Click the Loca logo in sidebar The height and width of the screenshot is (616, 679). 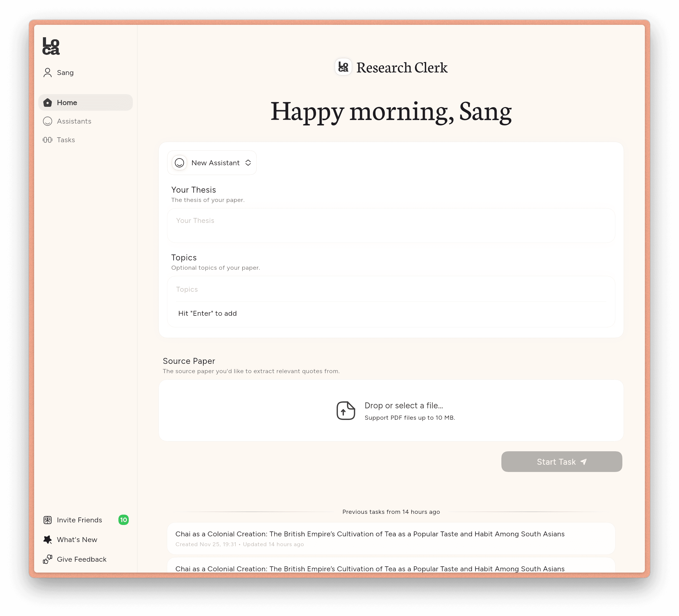(51, 46)
